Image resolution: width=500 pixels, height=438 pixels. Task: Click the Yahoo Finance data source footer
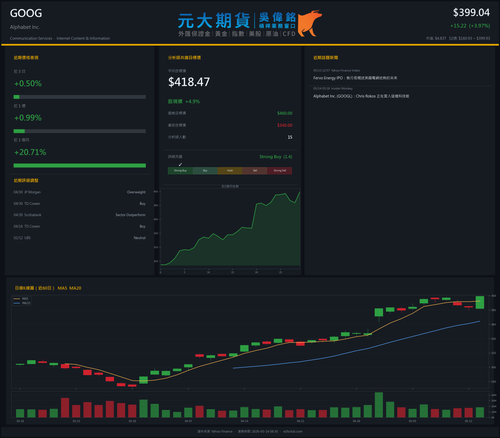click(x=215, y=431)
